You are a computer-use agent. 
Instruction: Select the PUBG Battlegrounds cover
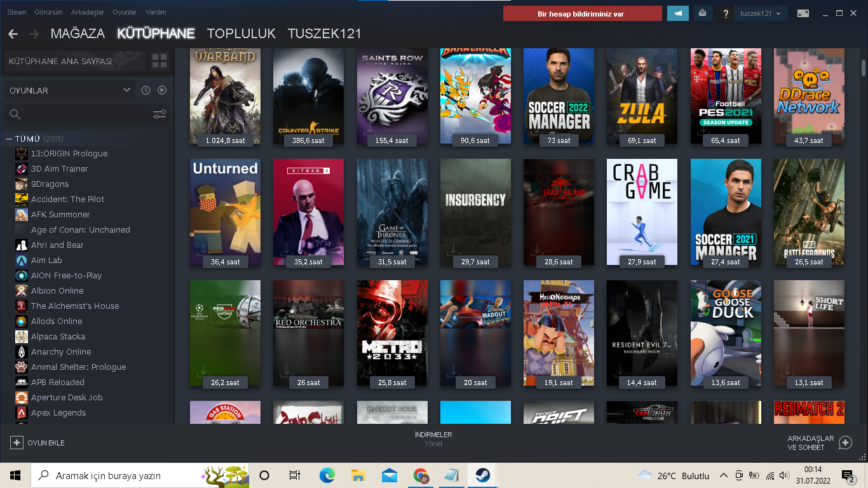(x=809, y=212)
